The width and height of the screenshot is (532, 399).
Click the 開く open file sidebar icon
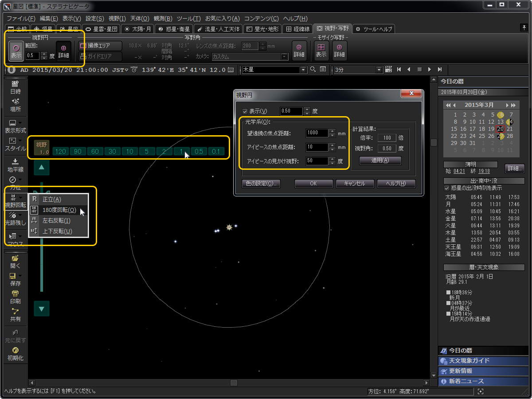(15, 262)
